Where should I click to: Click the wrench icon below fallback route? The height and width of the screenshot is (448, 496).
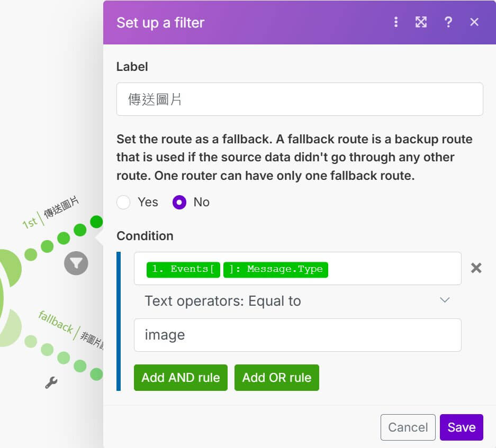[x=51, y=383]
